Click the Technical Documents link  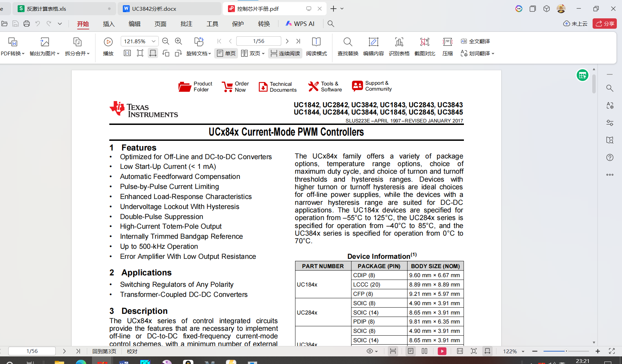278,87
